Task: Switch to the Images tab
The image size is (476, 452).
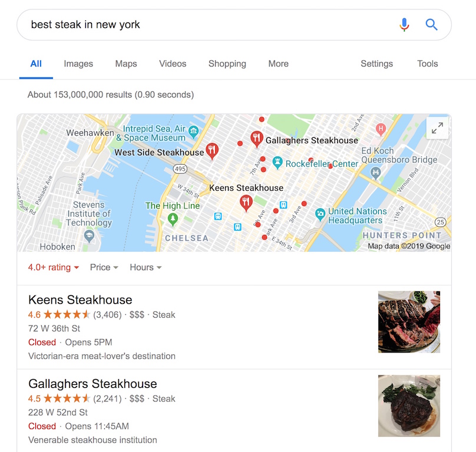Action: (78, 64)
